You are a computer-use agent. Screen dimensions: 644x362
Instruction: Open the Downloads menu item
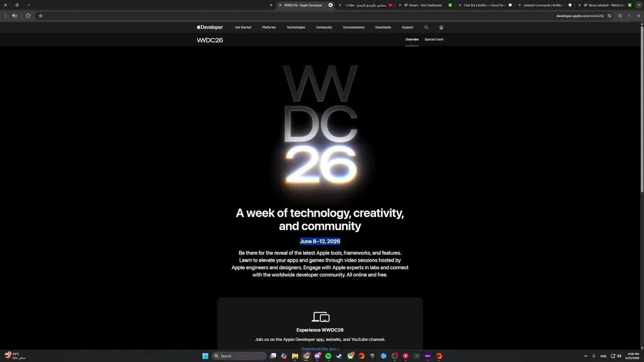(x=383, y=27)
